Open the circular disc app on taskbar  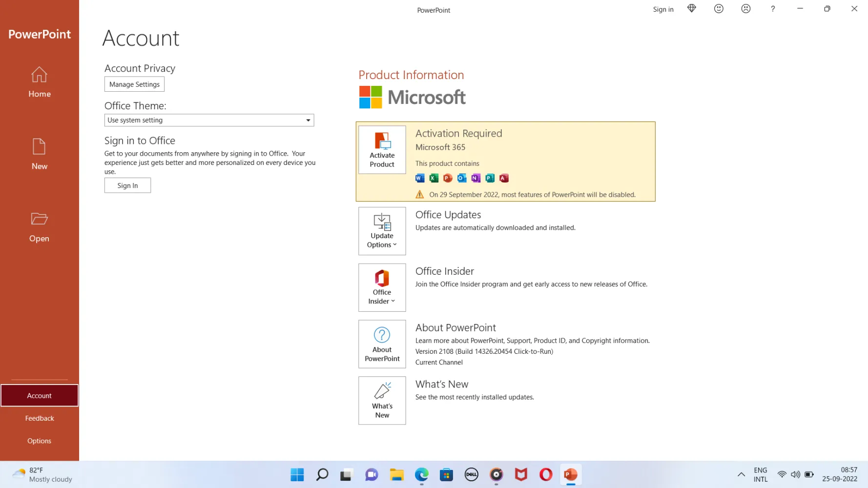pos(496,474)
